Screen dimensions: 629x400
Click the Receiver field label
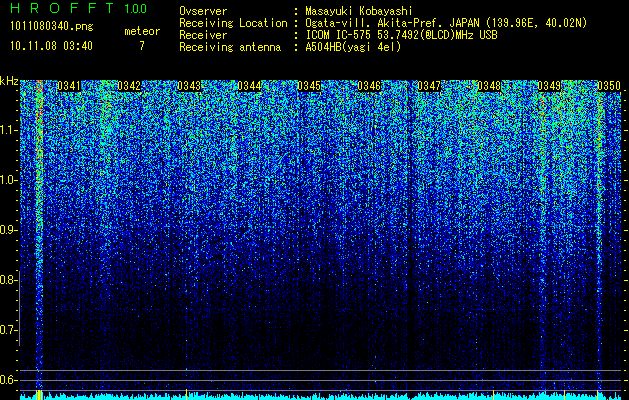[203, 35]
